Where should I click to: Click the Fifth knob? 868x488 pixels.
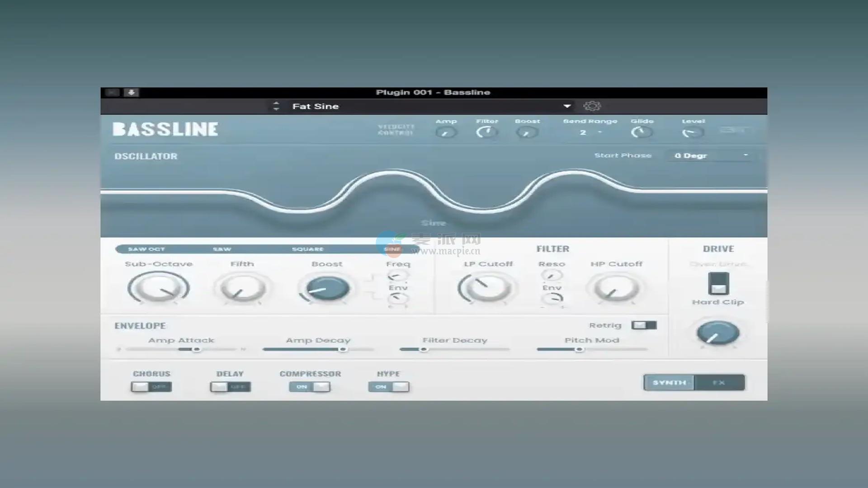(242, 289)
